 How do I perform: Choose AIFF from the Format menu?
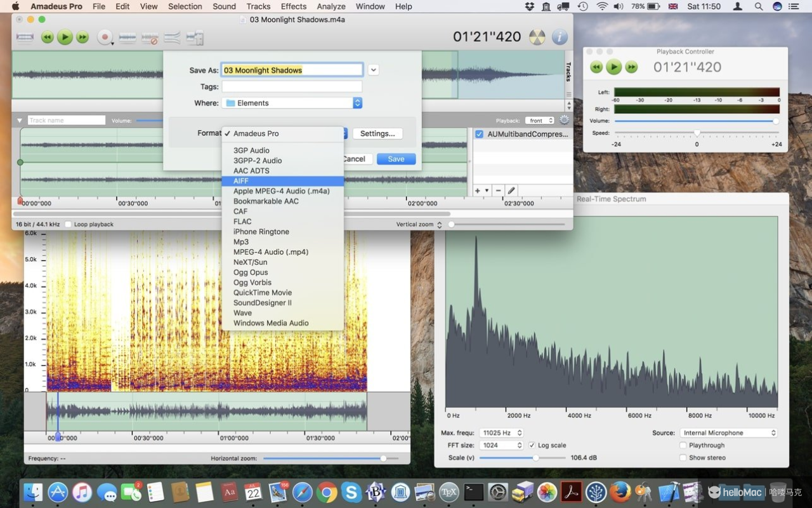click(x=283, y=181)
